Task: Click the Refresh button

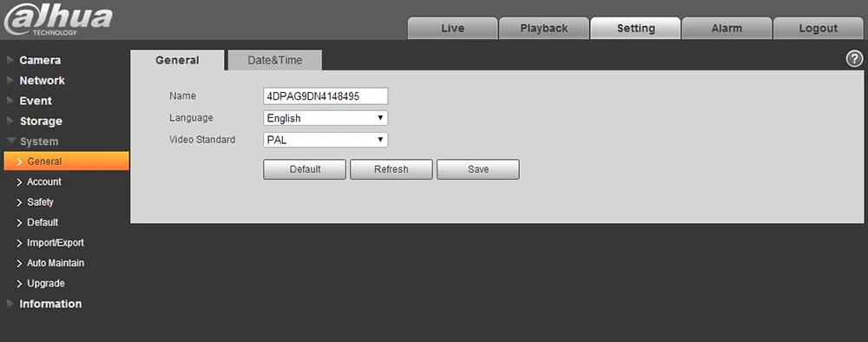Action: 391,169
